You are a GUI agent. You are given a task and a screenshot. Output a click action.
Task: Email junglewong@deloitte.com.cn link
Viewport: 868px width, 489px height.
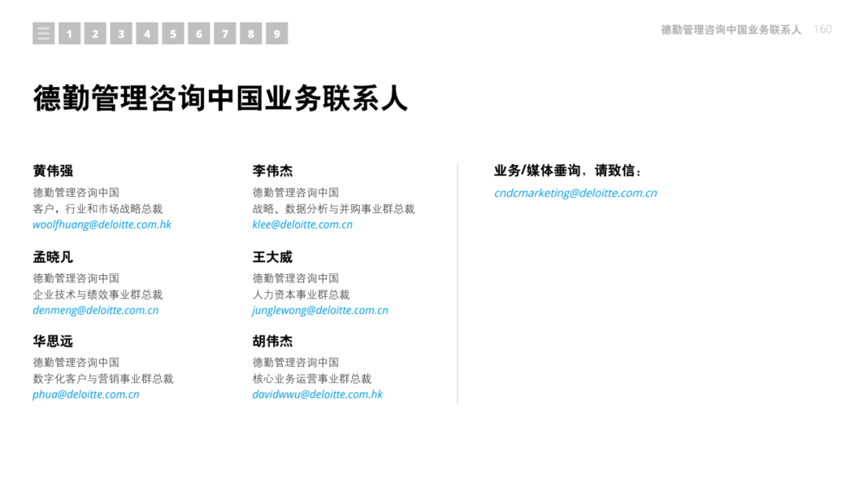320,310
